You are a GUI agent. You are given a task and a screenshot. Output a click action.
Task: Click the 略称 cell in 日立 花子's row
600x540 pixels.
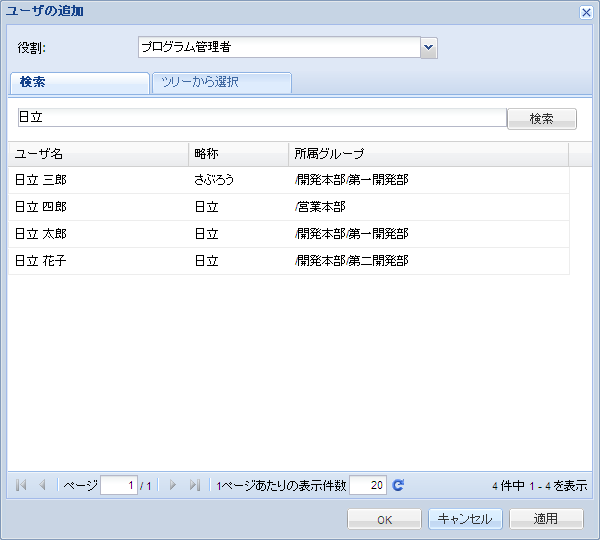coord(207,261)
